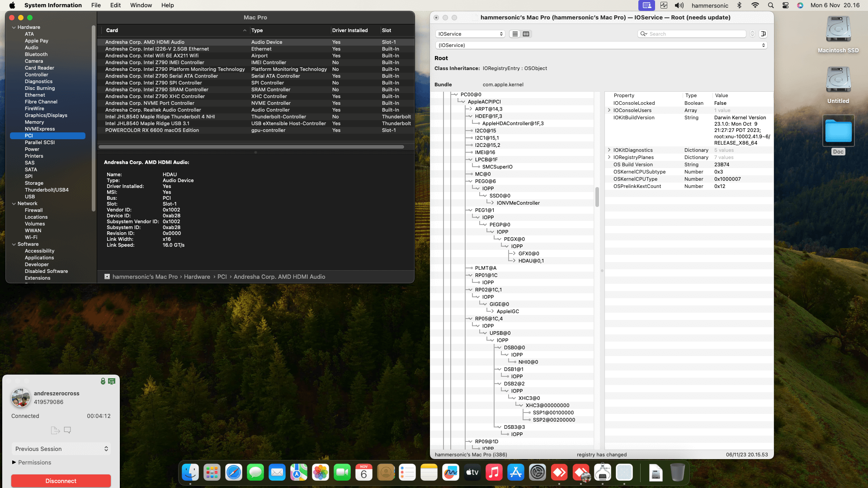Viewport: 868px width, 488px height.
Task: Open search options magnifier in IORegistryExplorer
Action: point(643,34)
